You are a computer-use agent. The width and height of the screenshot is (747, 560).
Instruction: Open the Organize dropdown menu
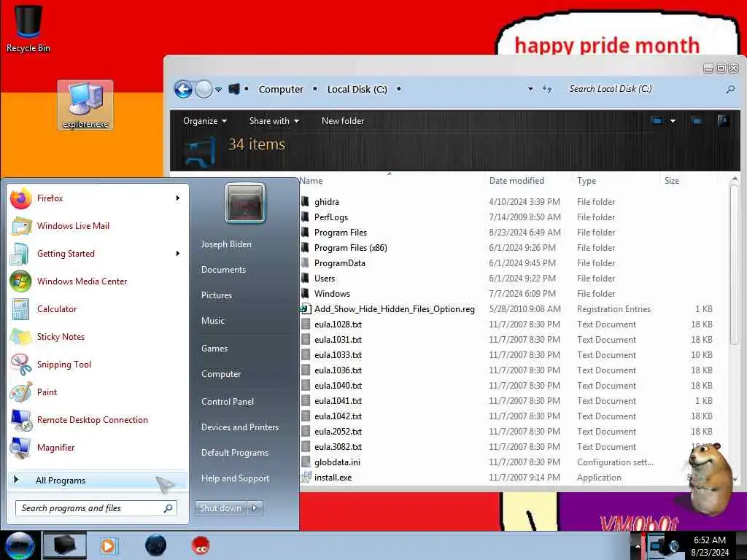[205, 121]
